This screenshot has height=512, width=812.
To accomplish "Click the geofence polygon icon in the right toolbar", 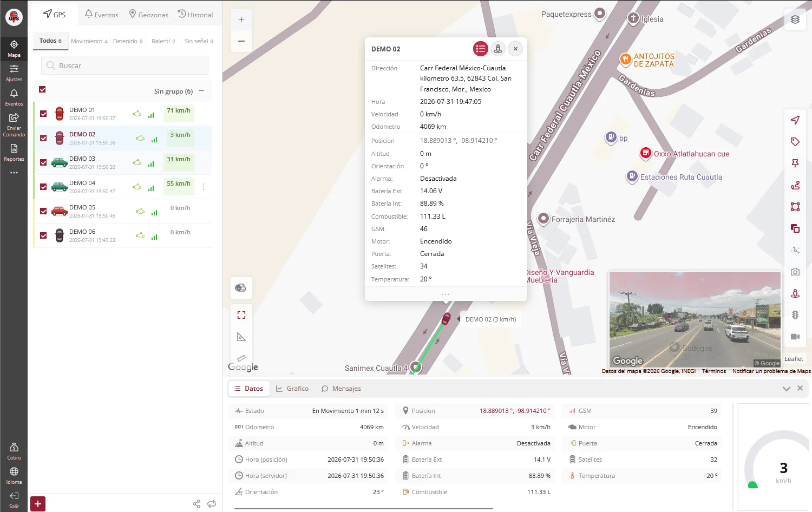I will pos(795,207).
